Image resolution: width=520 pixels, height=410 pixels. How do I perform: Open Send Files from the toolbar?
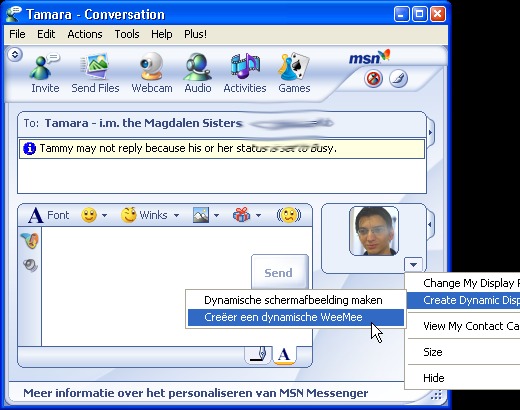point(95,72)
